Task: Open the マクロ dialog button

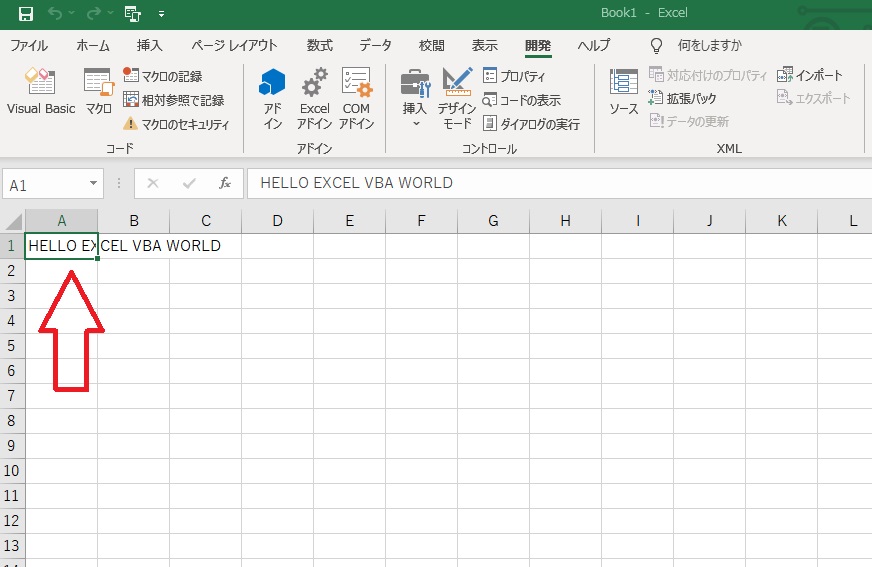Action: click(x=98, y=91)
